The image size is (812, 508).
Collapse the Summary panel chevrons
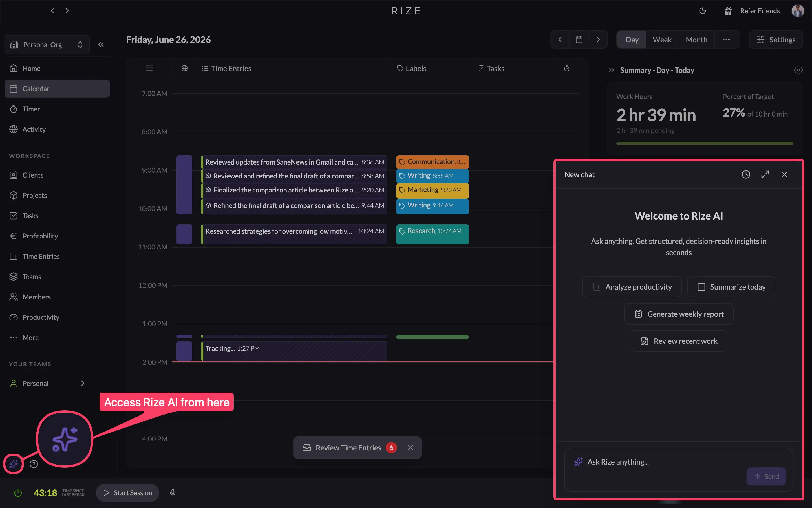611,70
